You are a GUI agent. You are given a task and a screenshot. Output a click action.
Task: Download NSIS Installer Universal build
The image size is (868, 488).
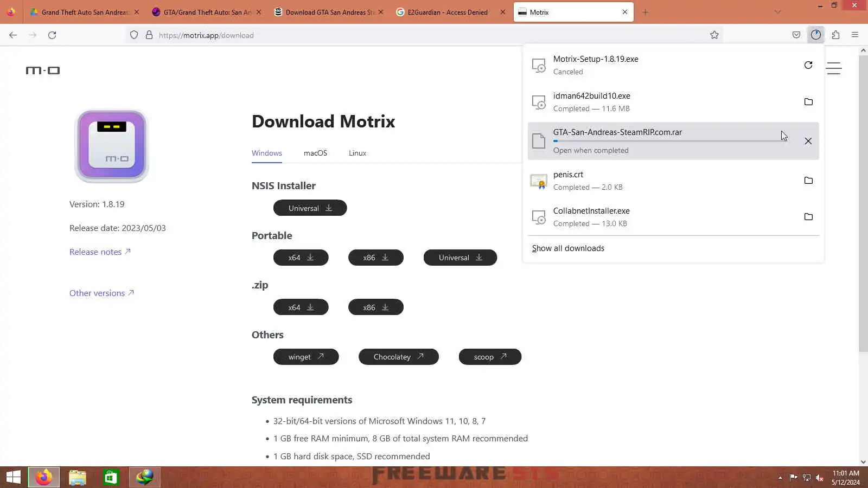click(x=310, y=208)
